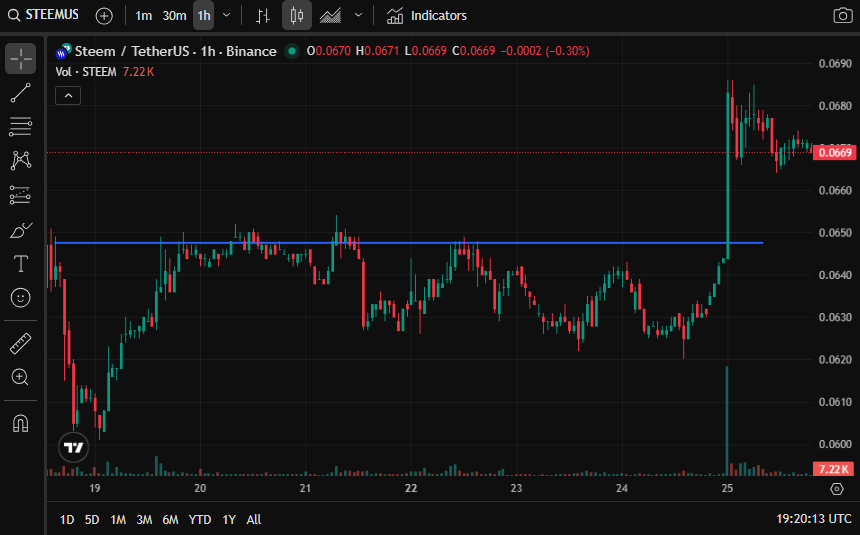The width and height of the screenshot is (860, 535).
Task: Select the Fibonacci retracement tool
Action: coord(20,127)
